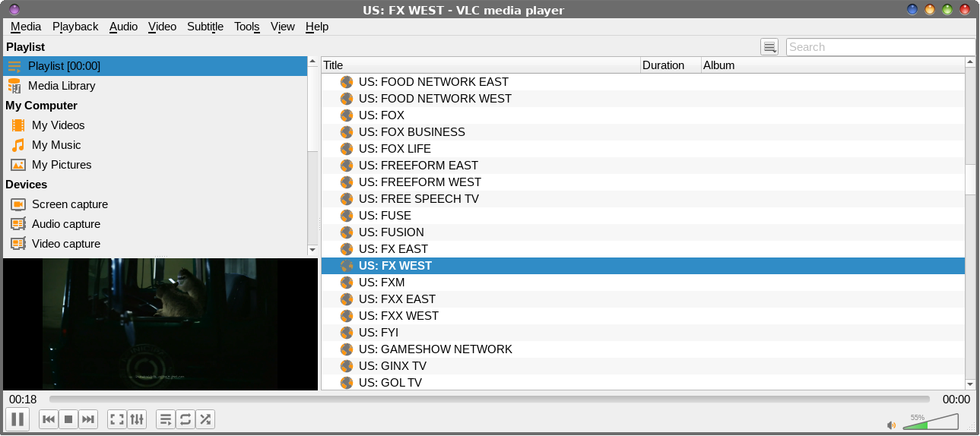
Task: Open the Audio menu
Action: (123, 27)
